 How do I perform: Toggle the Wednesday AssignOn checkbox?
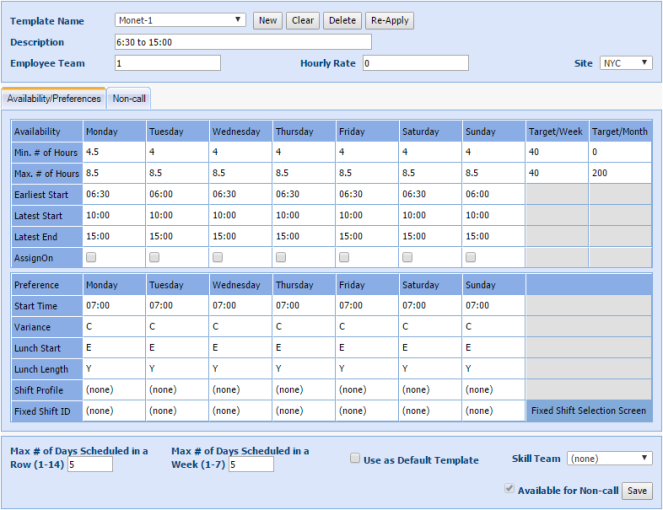(218, 257)
